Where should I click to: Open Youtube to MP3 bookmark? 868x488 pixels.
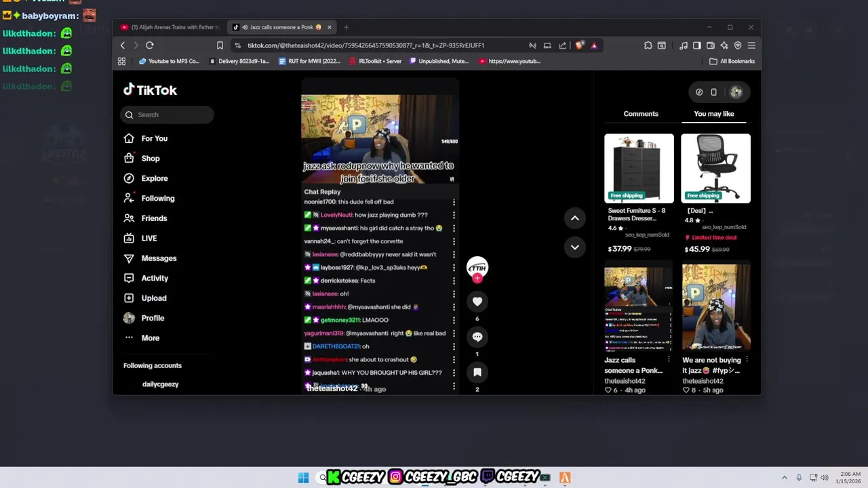(169, 61)
